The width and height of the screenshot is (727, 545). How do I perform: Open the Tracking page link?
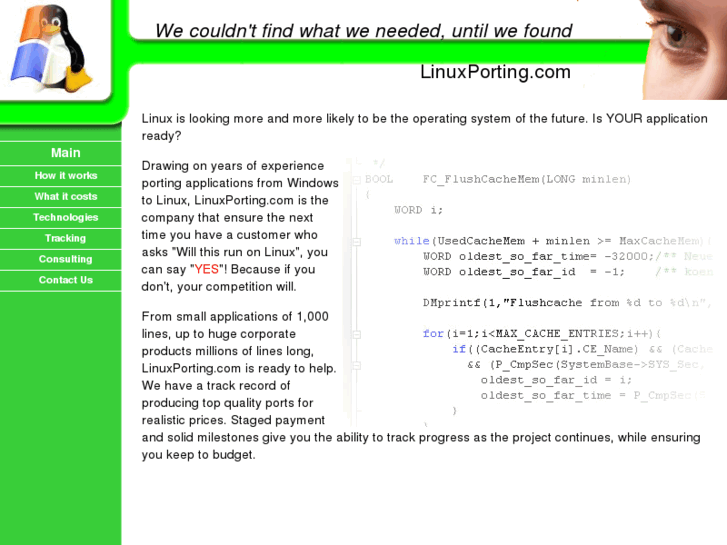pos(65,238)
